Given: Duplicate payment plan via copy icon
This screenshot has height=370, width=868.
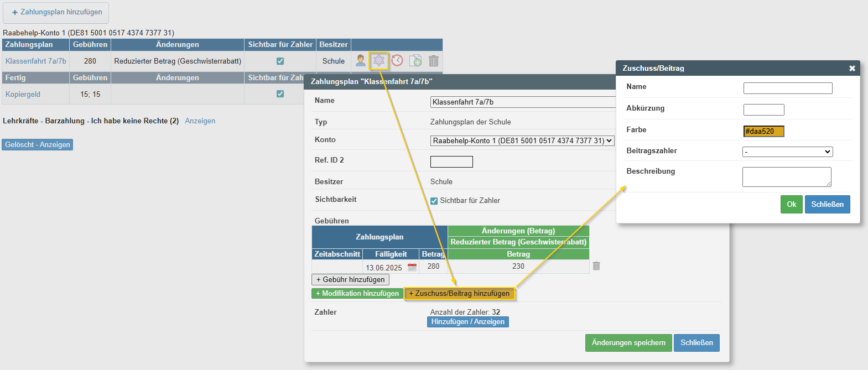Looking at the screenshot, I should (x=415, y=61).
